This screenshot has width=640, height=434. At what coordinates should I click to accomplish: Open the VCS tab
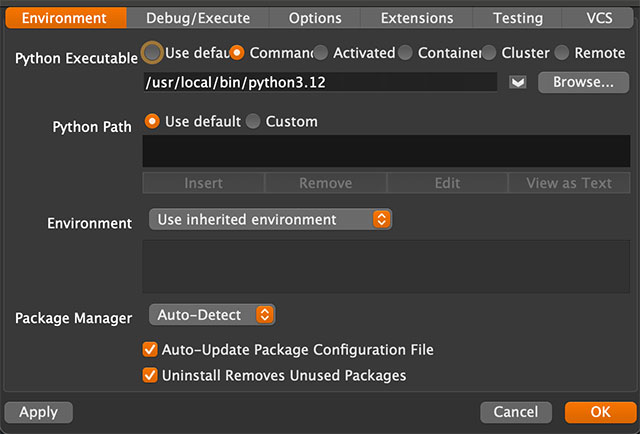coord(599,18)
